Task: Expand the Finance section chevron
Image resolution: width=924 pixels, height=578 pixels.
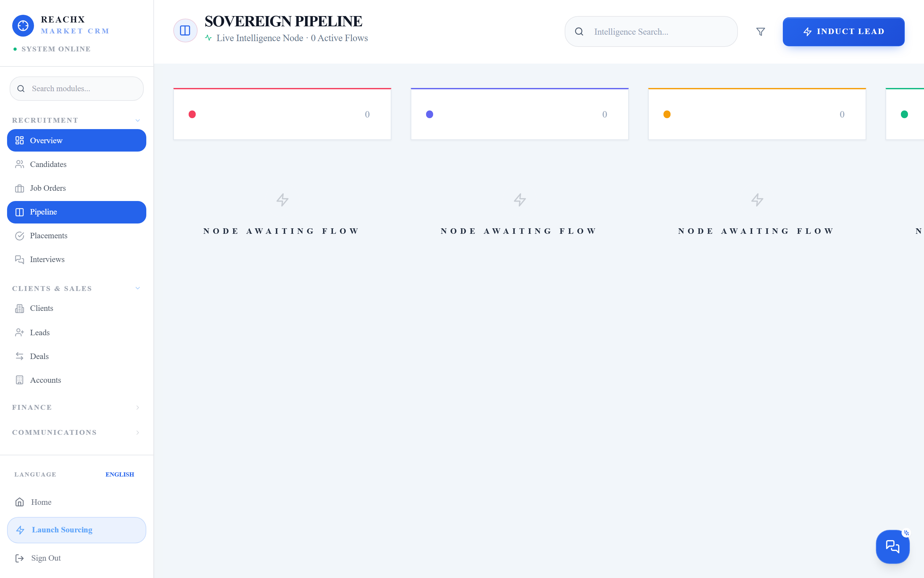Action: [x=138, y=407]
